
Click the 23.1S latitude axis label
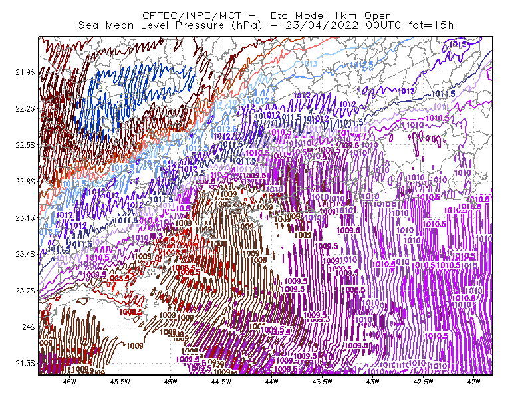(25, 217)
